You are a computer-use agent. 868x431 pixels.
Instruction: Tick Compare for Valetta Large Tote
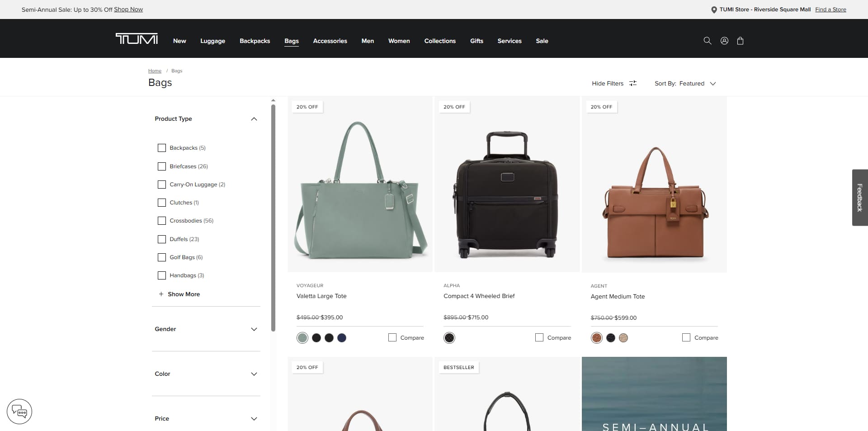(x=392, y=337)
